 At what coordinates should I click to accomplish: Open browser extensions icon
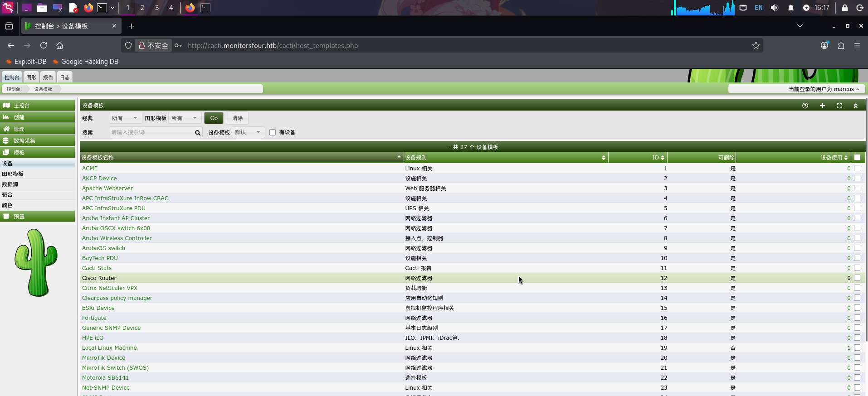841,45
